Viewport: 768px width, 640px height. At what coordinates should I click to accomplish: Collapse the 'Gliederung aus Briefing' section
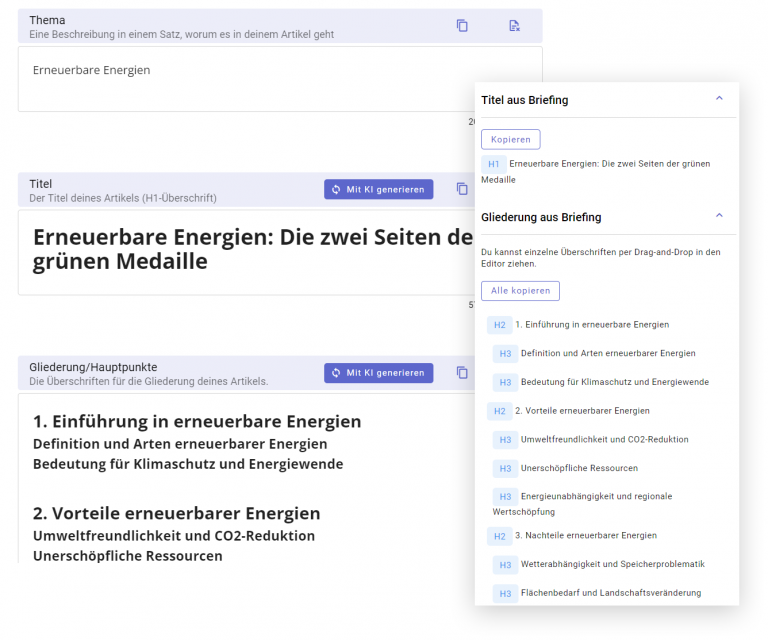tap(719, 216)
